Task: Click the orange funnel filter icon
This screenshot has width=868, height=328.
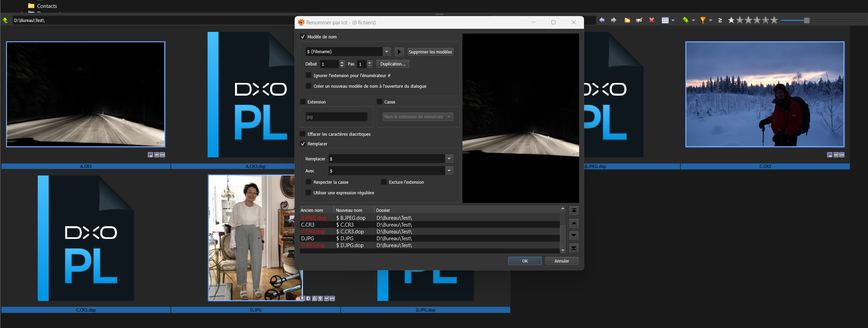Action: click(703, 20)
